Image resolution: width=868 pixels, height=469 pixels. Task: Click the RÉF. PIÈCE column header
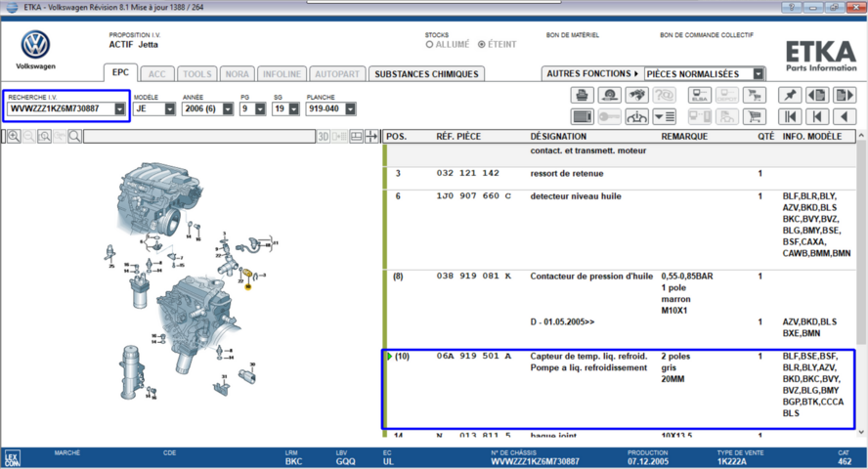click(x=458, y=137)
